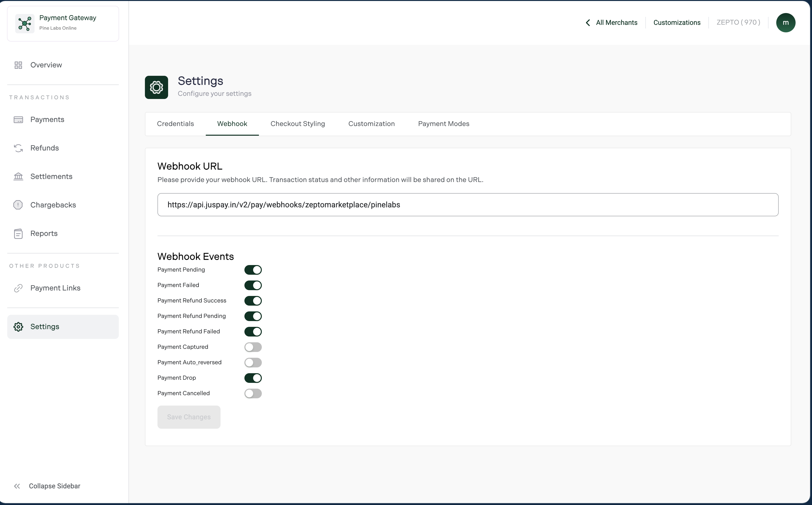Click the Save Changes button
Screen dimensions: 812x505
tap(189, 417)
